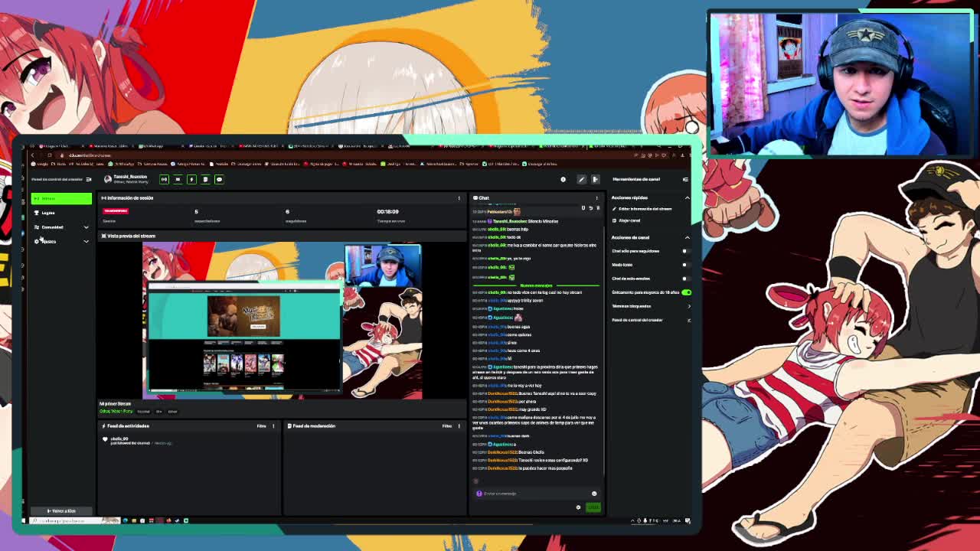Image resolution: width=980 pixels, height=551 pixels.
Task: Click the document icon in dashboard toolbar
Action: coord(205,180)
